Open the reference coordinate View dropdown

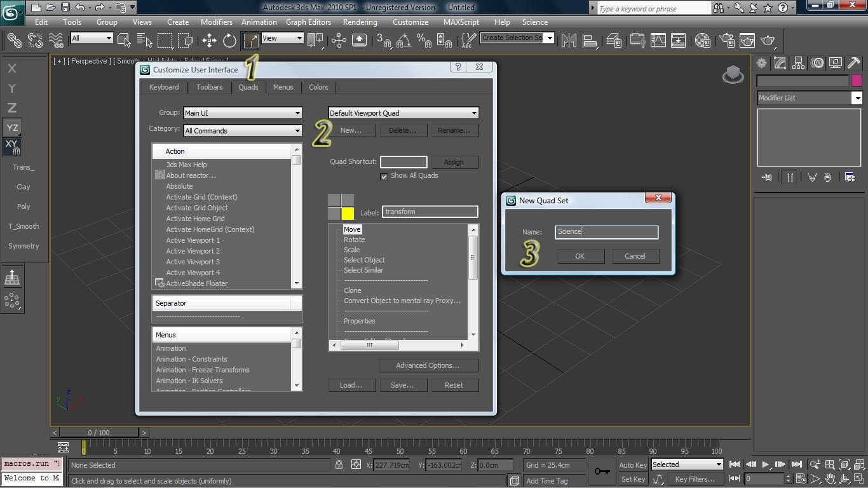[282, 38]
